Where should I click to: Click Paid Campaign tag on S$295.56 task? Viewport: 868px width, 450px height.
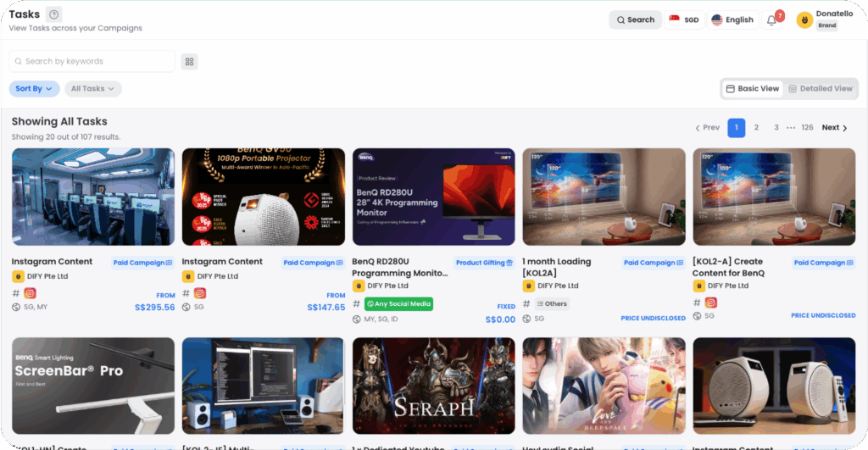tap(142, 263)
